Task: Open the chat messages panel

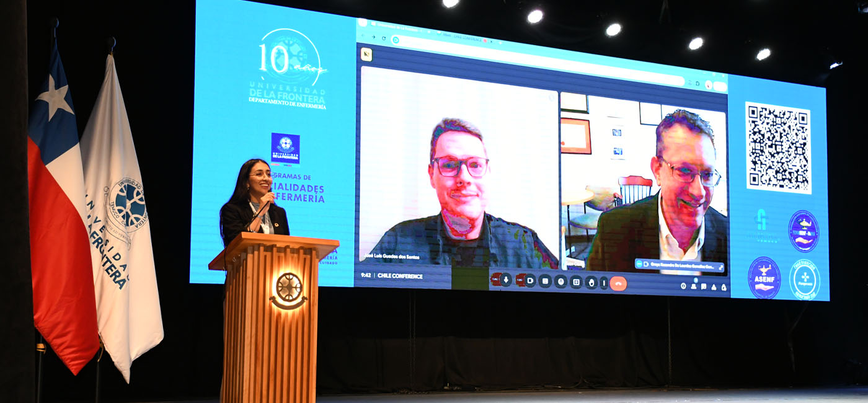Action: tap(704, 286)
